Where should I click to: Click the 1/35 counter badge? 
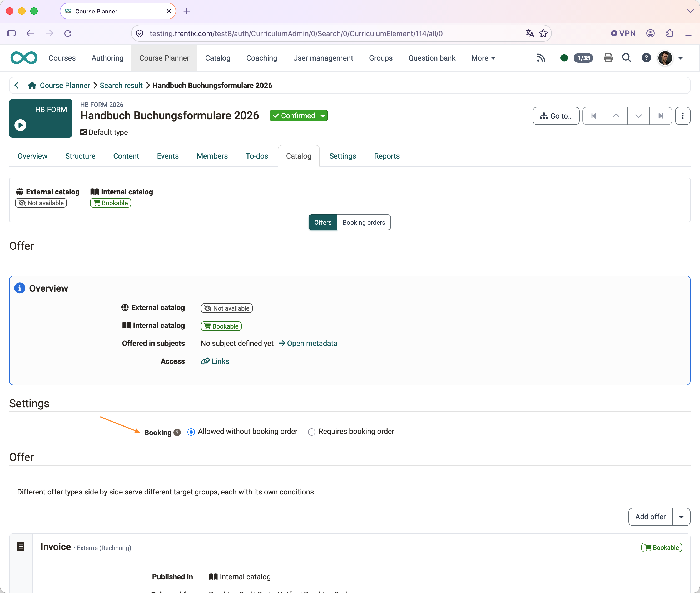584,58
